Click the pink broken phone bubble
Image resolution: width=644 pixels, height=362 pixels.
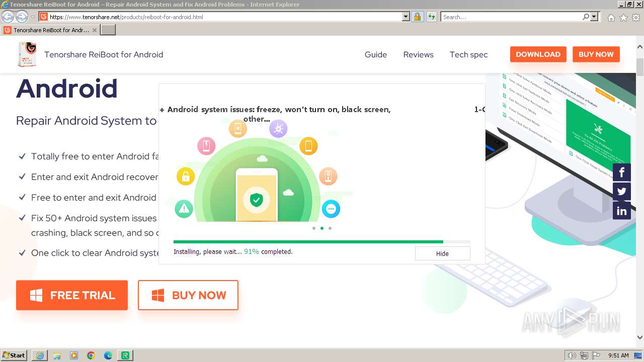coord(206,146)
